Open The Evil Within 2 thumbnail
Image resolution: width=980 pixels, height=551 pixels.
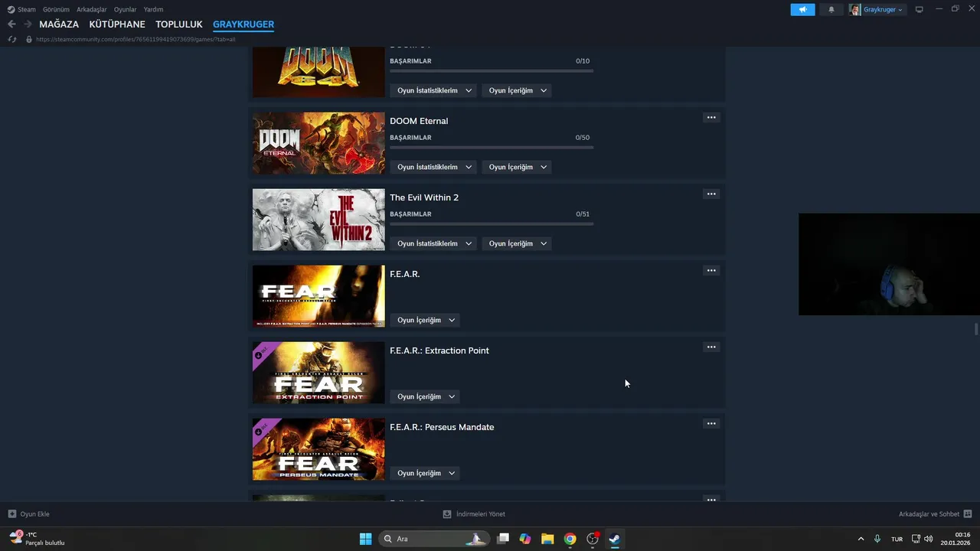click(318, 220)
